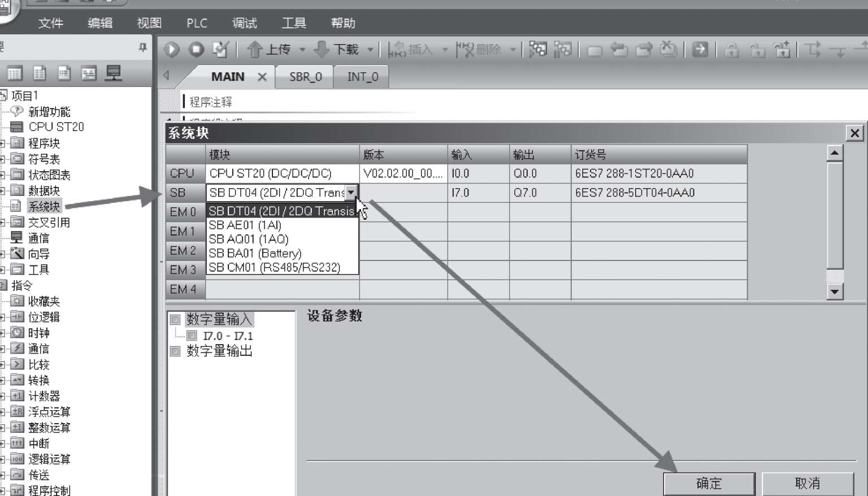The height and width of the screenshot is (496, 868).
Task: Select 符号表 in the project tree
Action: click(x=44, y=159)
